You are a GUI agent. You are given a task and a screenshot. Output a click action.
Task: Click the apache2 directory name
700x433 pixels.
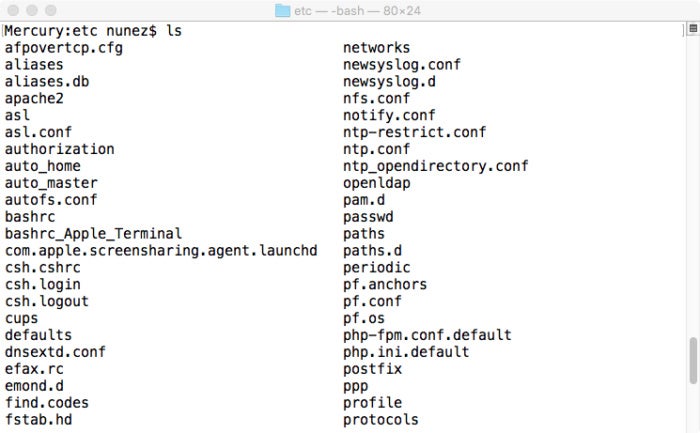coord(34,99)
